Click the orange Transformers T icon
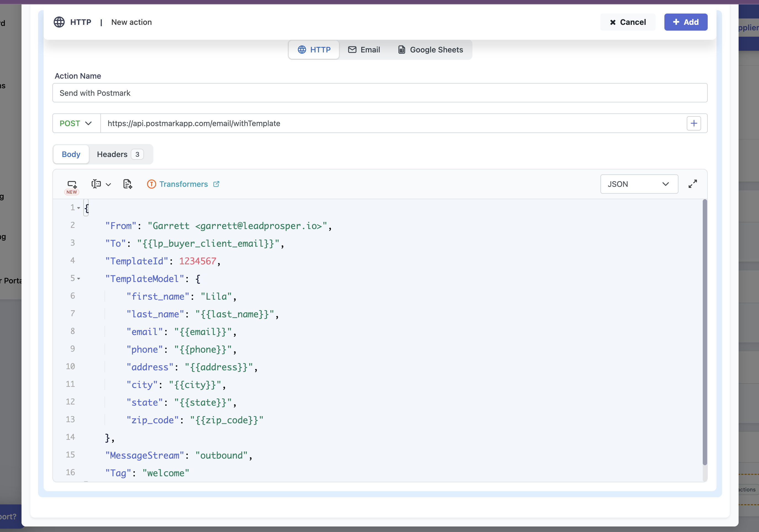Image resolution: width=759 pixels, height=532 pixels. (151, 184)
